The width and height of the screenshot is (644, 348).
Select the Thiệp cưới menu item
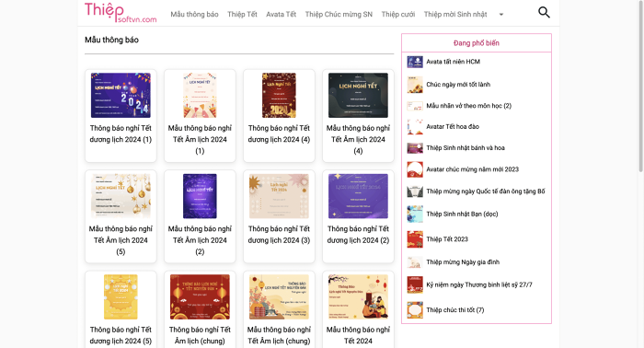[x=398, y=15]
